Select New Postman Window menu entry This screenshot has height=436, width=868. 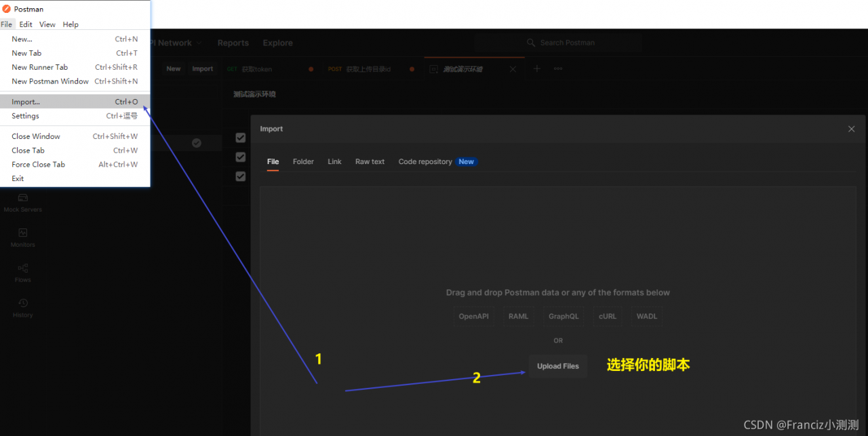pos(75,81)
